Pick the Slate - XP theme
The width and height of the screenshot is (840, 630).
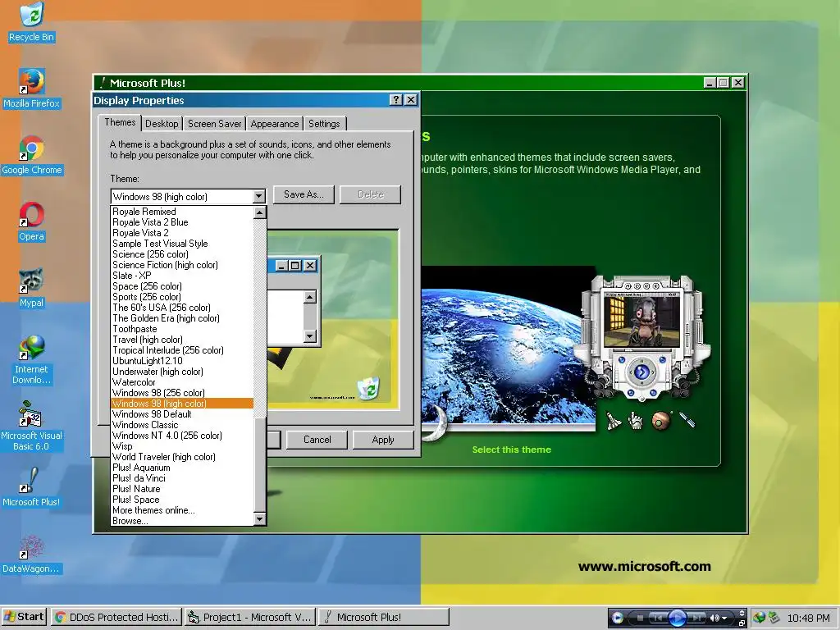click(182, 276)
